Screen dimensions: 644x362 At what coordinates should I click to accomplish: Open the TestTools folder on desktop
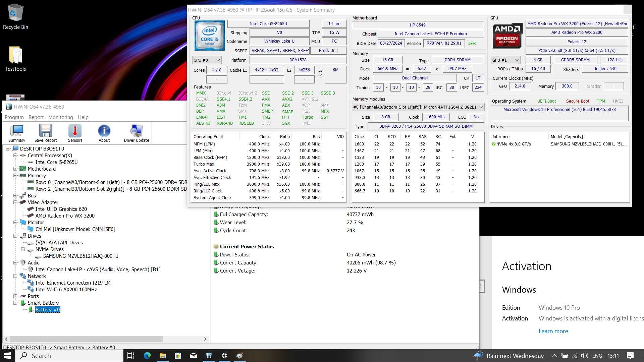coord(15,59)
